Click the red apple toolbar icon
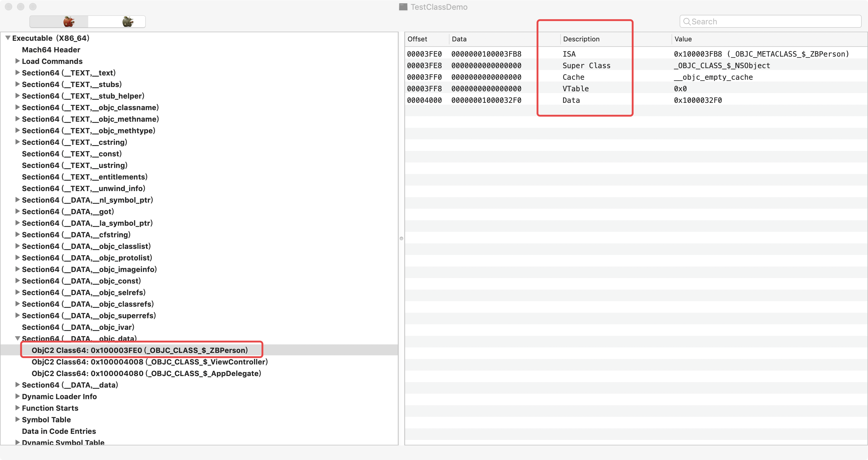Image resolution: width=868 pixels, height=460 pixels. pyautogui.click(x=69, y=22)
